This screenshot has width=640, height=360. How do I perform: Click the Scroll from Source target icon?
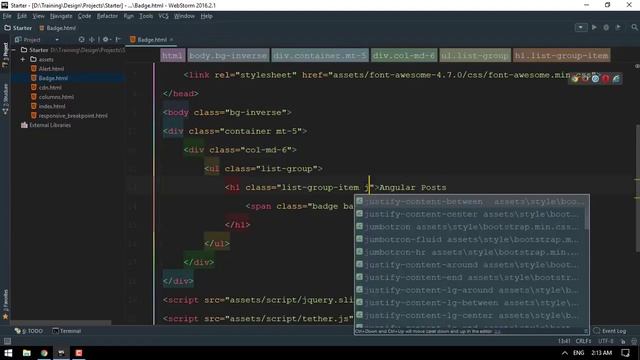pyautogui.click(x=82, y=40)
